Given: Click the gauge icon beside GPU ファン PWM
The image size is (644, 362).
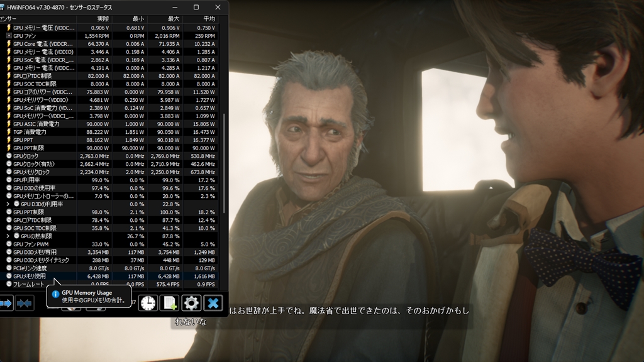Looking at the screenshot, I should [x=9, y=244].
